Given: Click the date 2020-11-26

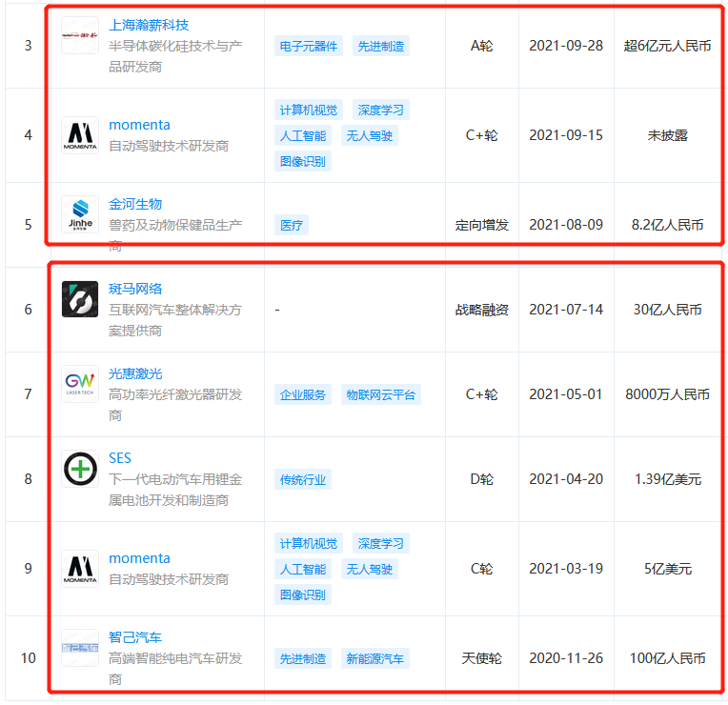Looking at the screenshot, I should [566, 658].
